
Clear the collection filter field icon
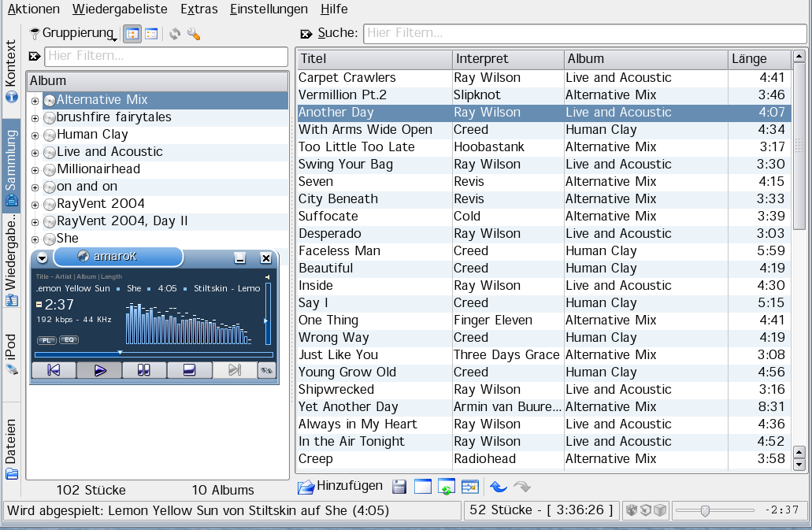point(35,56)
